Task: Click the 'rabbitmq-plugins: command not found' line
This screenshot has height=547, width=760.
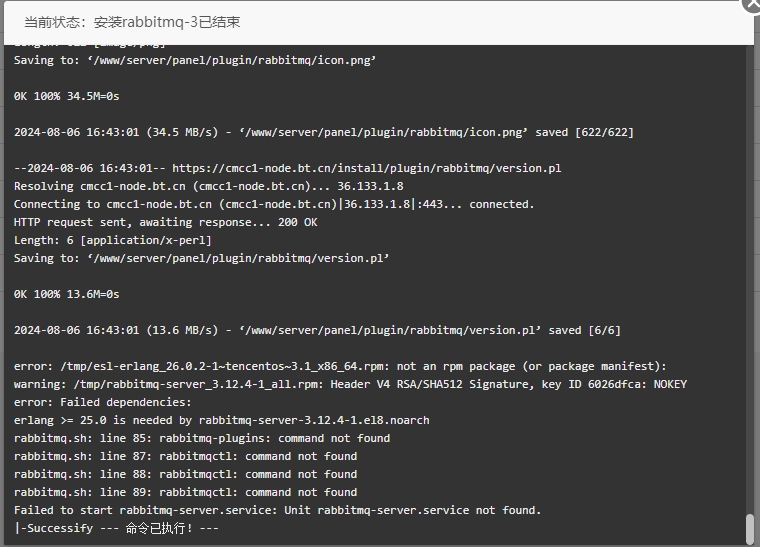Action: tap(202, 438)
